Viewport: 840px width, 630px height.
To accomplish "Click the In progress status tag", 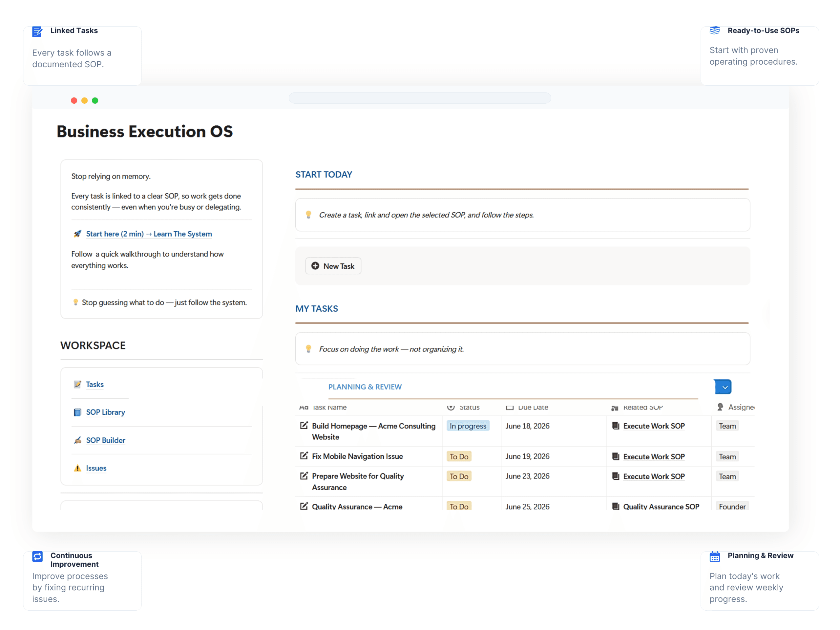I will (x=468, y=426).
